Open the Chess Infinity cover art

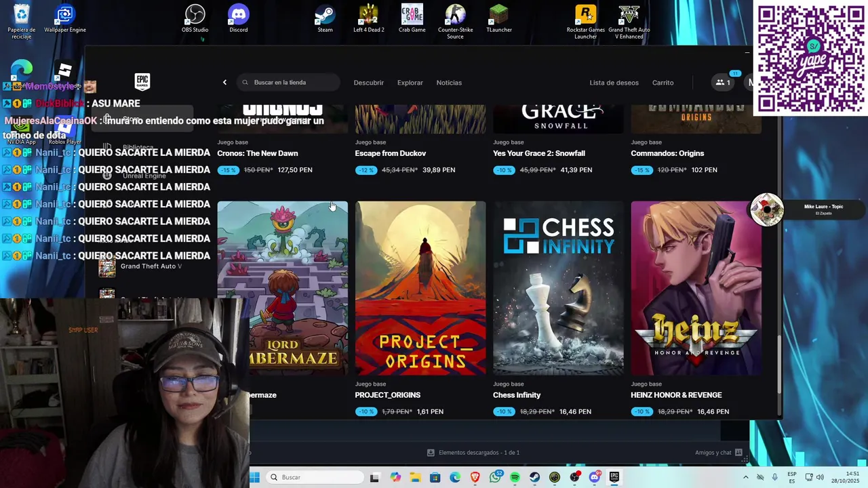coord(558,288)
